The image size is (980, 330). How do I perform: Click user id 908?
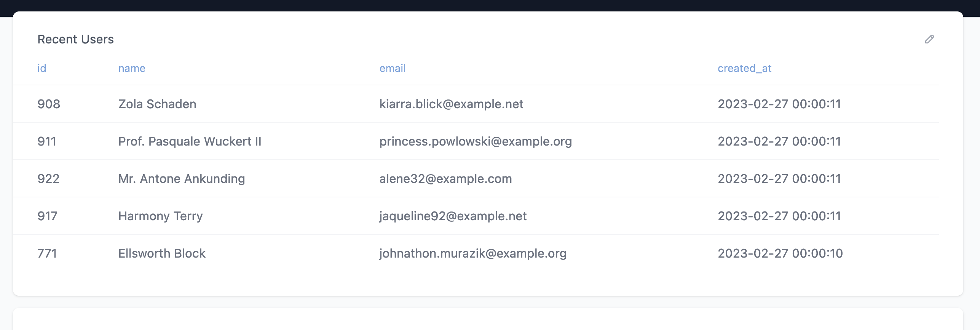click(49, 104)
